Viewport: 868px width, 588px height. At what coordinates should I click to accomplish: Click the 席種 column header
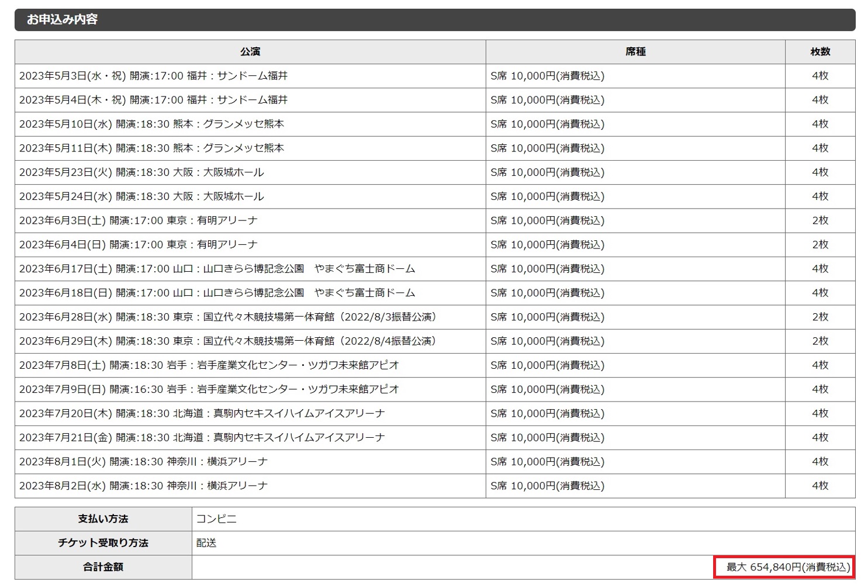tap(635, 52)
